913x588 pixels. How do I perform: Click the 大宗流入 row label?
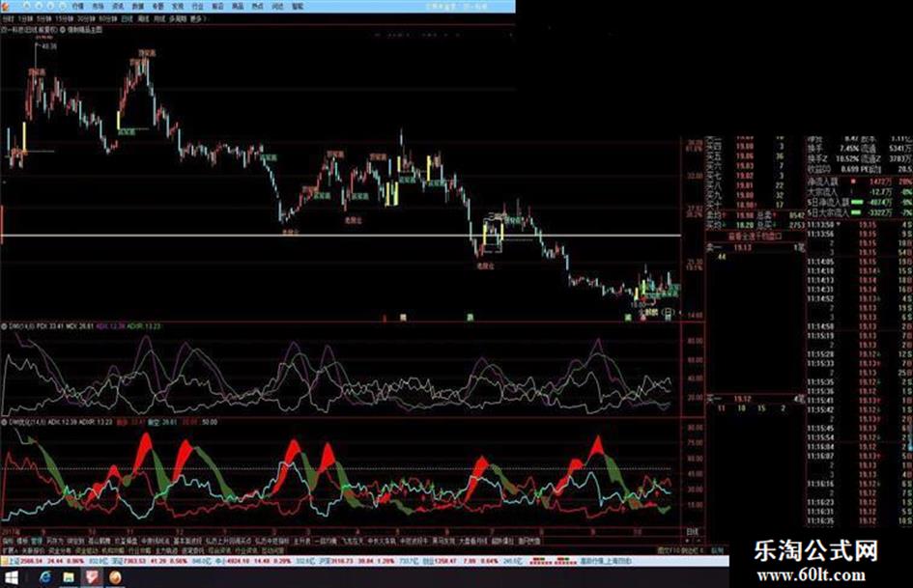click(x=822, y=192)
